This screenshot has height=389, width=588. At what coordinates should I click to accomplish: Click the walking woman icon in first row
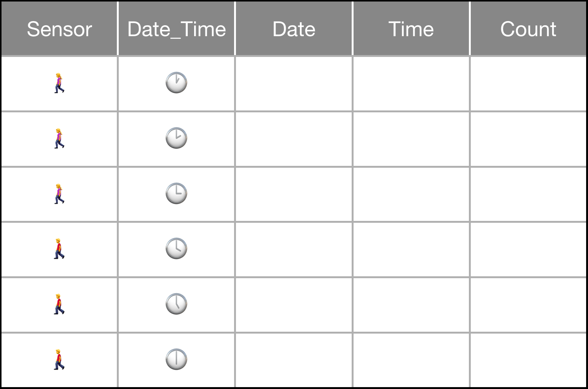(x=59, y=83)
